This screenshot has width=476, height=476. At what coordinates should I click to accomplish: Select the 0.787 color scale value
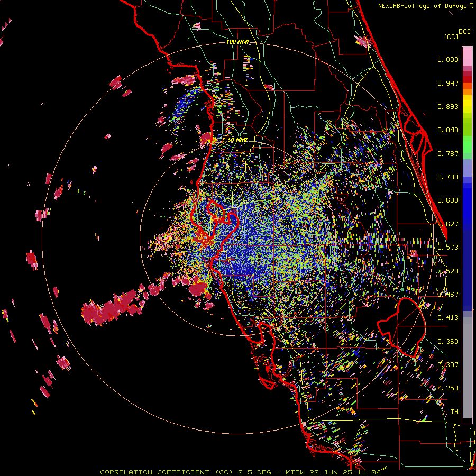coord(448,153)
